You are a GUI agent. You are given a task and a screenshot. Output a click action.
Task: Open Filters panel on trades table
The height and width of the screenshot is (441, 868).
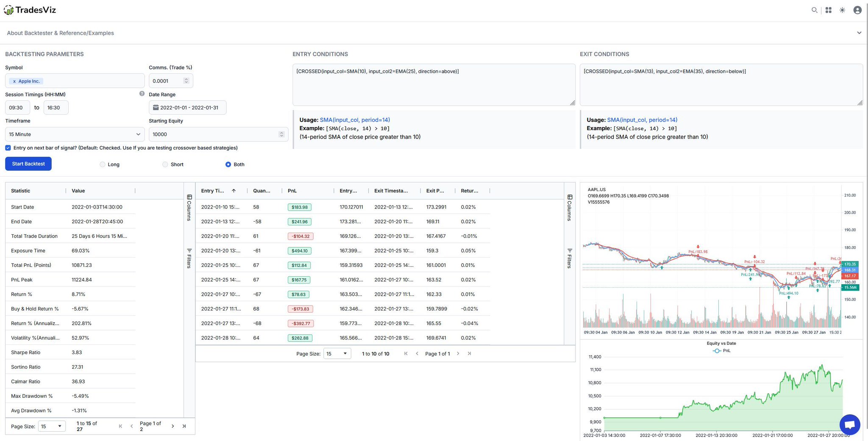[570, 258]
